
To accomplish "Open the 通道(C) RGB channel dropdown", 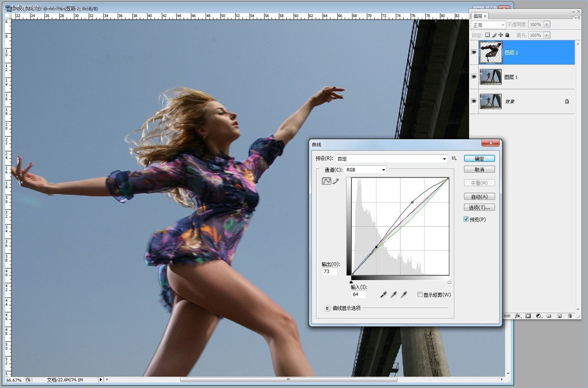I will click(x=366, y=170).
